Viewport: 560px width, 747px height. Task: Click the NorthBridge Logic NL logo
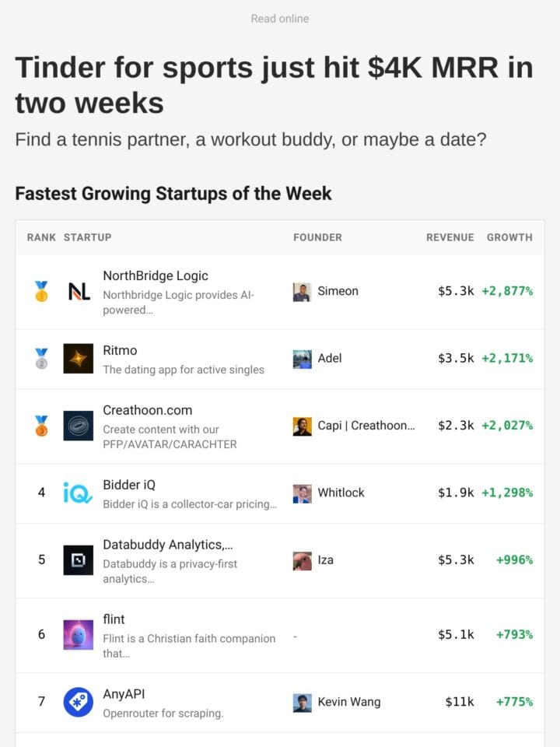(79, 291)
